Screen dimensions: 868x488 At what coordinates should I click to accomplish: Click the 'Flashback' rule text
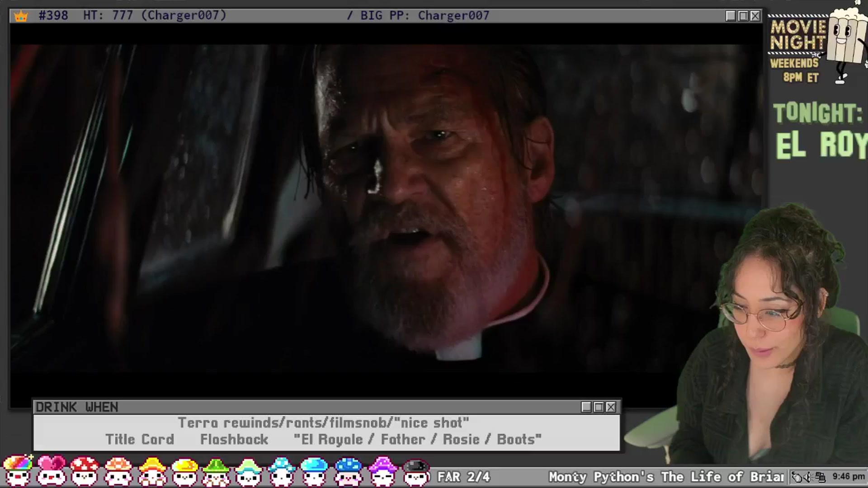(234, 439)
